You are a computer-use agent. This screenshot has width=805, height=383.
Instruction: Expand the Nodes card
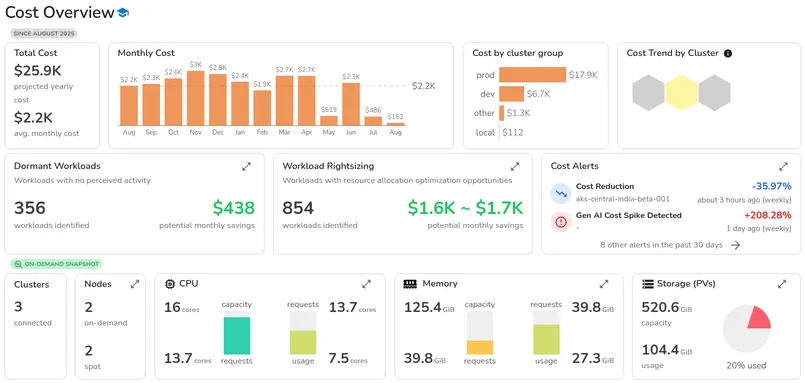point(135,284)
